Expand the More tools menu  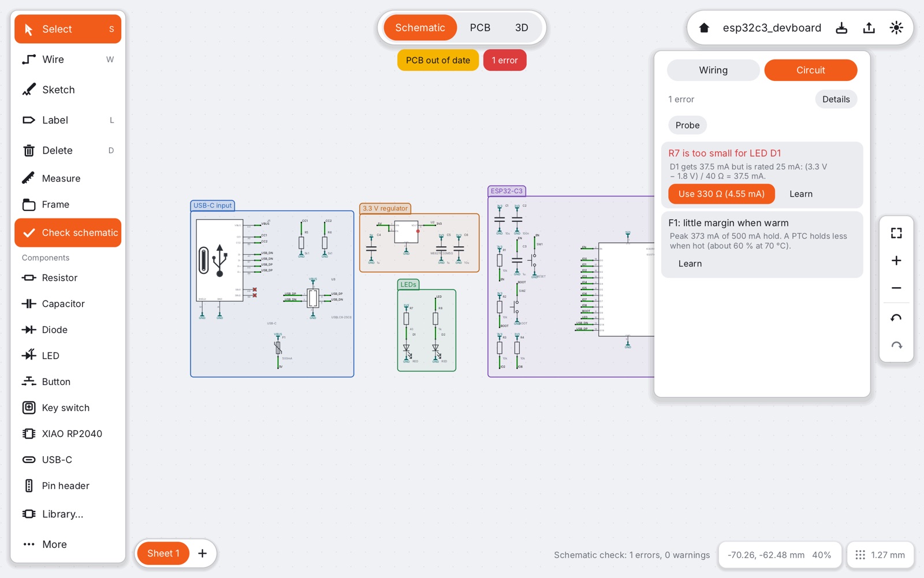pos(68,544)
